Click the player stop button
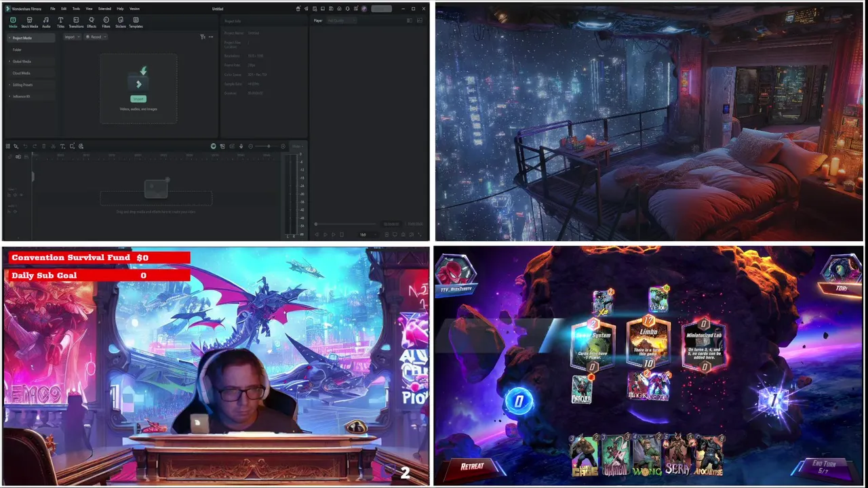Viewport: 868px width, 488px height. pos(342,235)
